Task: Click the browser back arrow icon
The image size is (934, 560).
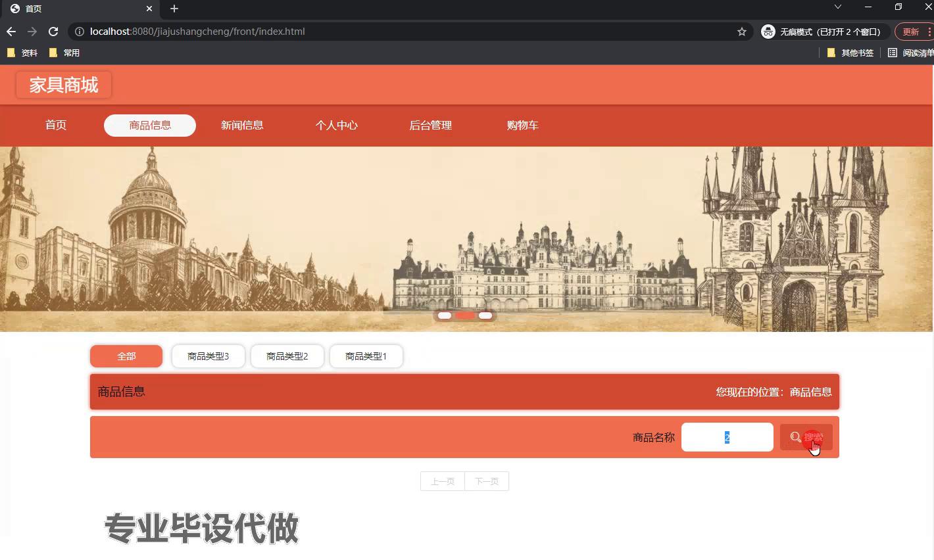Action: tap(11, 31)
